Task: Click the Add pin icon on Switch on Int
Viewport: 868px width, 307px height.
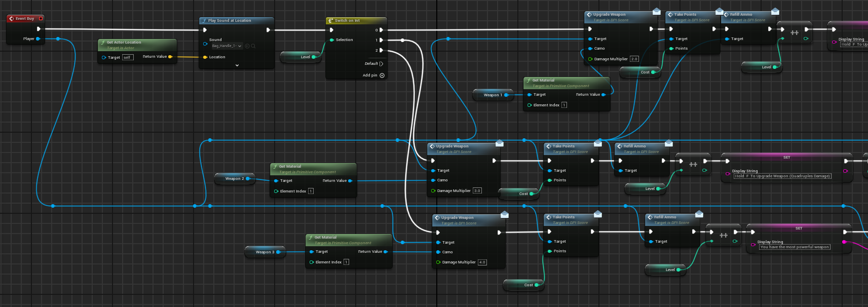Action: [x=382, y=75]
